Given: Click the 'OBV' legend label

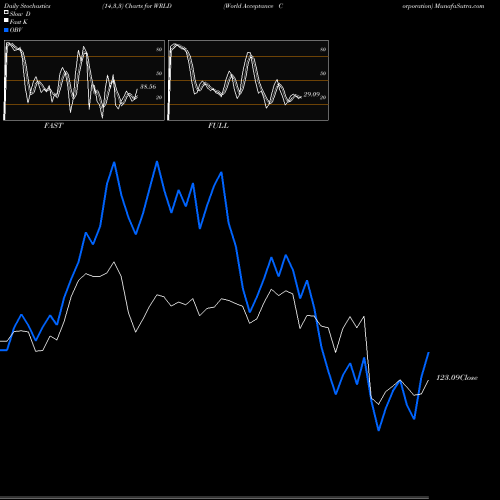Looking at the screenshot, I should click(x=16, y=30).
